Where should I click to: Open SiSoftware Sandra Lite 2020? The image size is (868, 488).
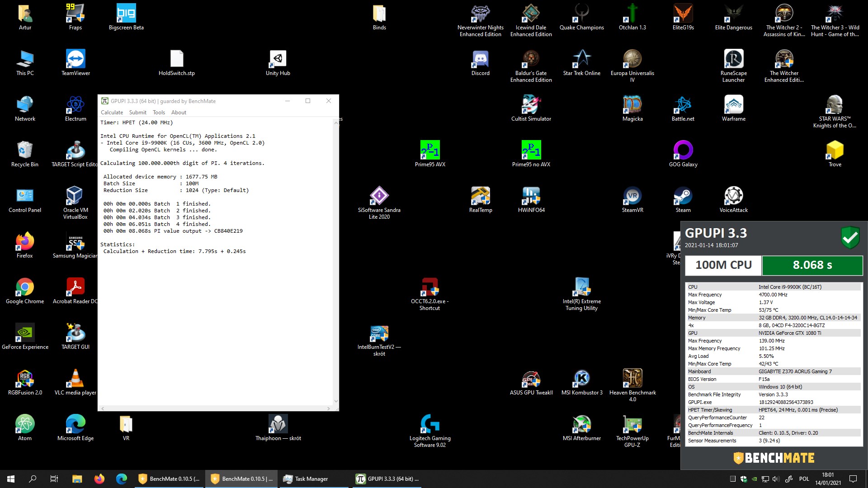click(x=379, y=203)
